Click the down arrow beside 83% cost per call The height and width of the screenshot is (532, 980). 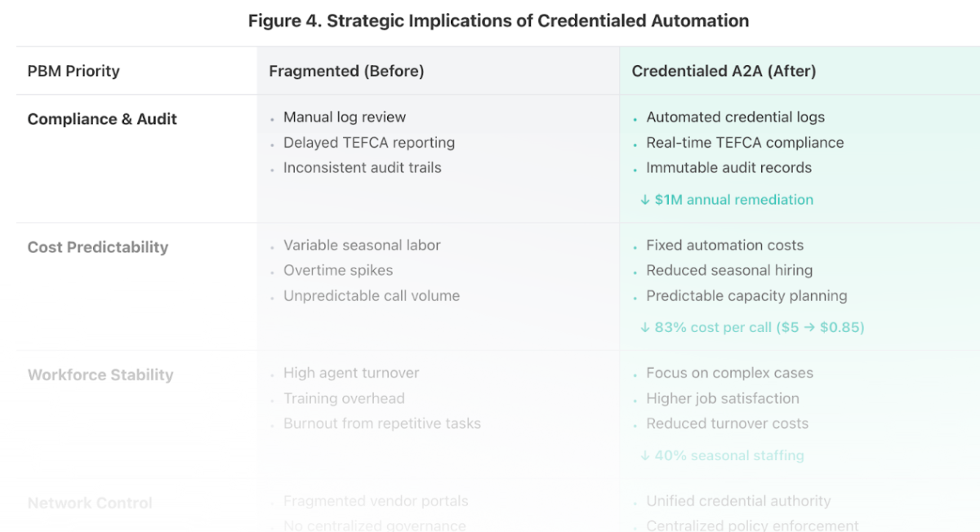(x=645, y=328)
